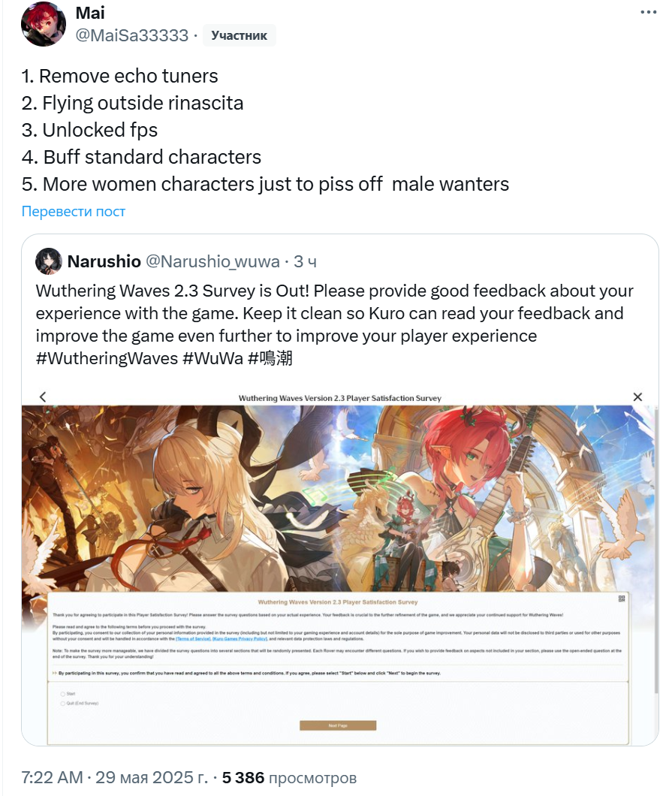Open the #鳴潮 hashtag
This screenshot has height=796, width=672.
coord(270,358)
